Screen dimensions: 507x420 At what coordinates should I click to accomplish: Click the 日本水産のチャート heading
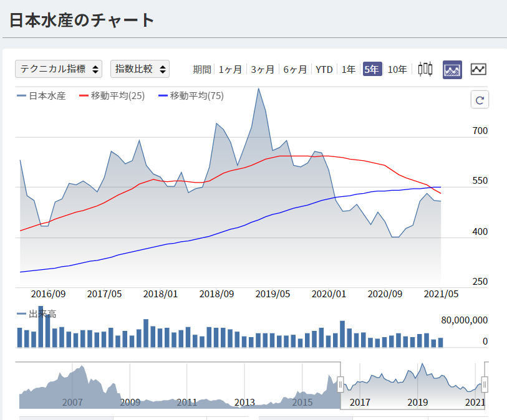point(82,20)
